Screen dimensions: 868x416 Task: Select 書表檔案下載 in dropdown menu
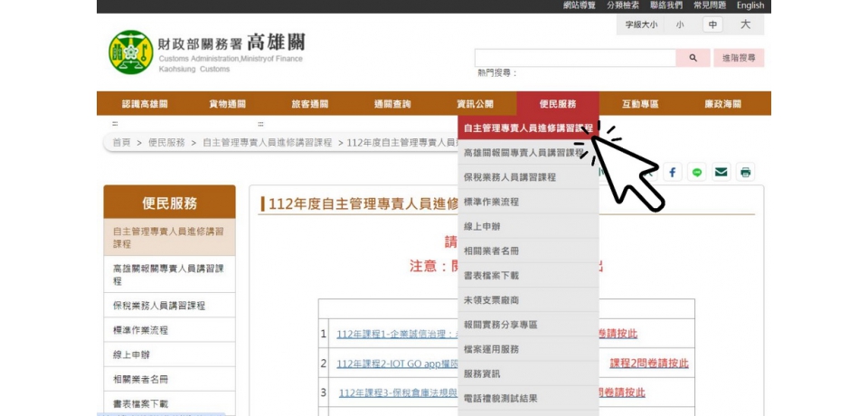528,275
